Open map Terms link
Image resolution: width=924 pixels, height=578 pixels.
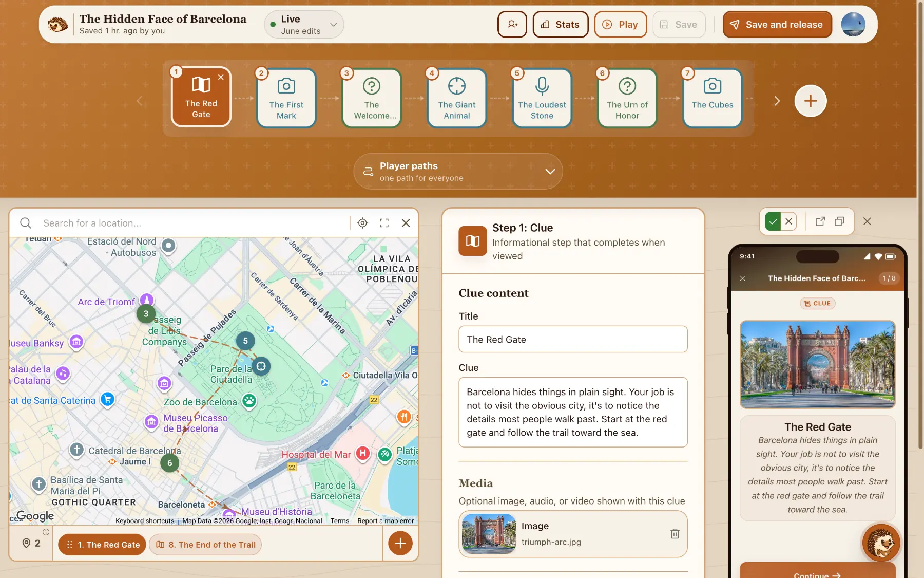tap(340, 520)
